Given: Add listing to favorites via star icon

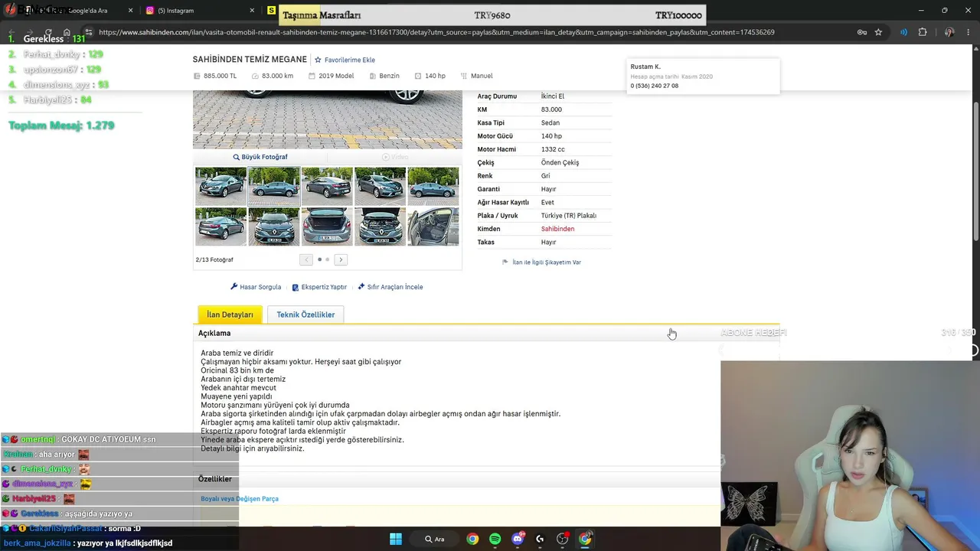Looking at the screenshot, I should [x=318, y=60].
